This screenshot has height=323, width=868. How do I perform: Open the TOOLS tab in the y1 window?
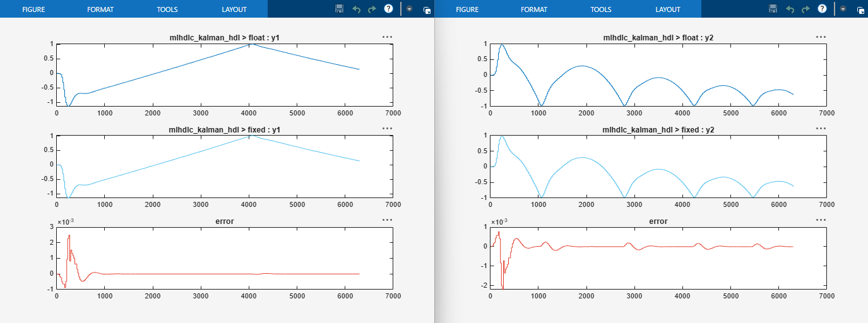[167, 9]
